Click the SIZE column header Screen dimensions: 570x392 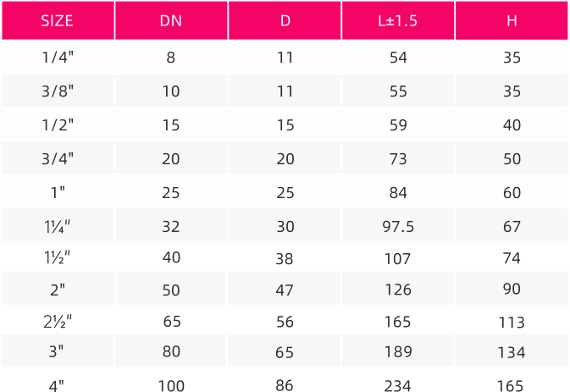(57, 20)
